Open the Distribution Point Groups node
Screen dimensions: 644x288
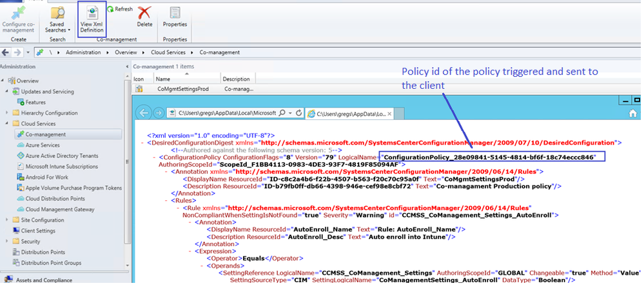(51, 263)
